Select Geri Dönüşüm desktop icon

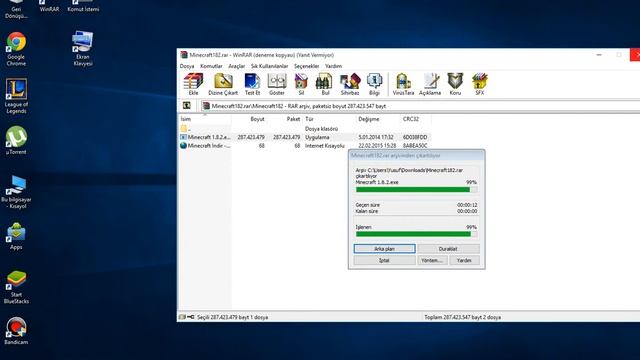click(x=16, y=9)
